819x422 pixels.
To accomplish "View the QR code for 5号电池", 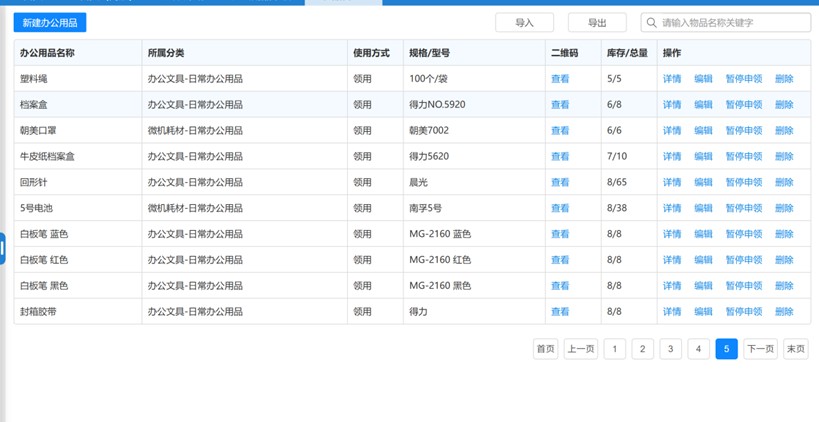I will pos(560,209).
